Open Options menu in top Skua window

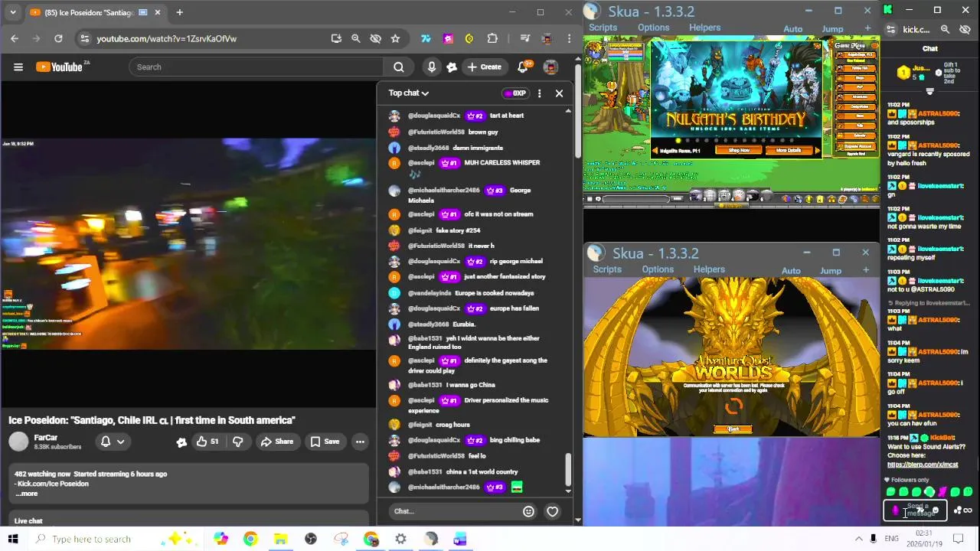[x=653, y=28]
